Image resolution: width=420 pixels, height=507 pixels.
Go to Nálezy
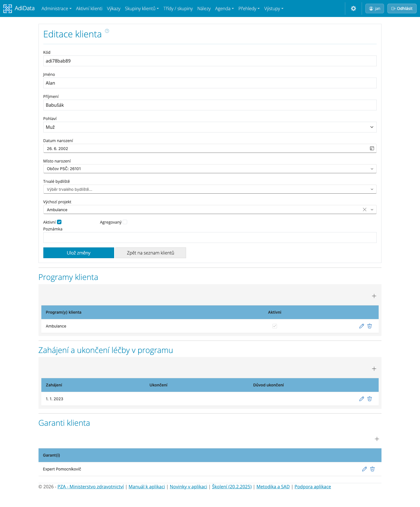click(204, 8)
